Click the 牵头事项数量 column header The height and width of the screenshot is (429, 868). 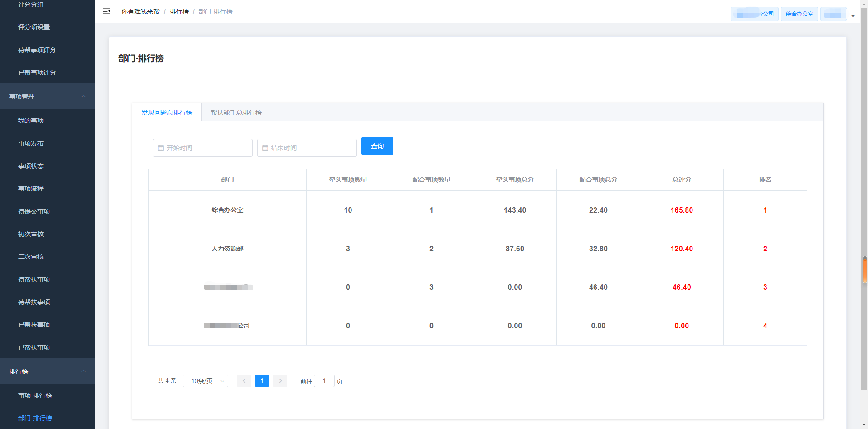click(x=348, y=180)
